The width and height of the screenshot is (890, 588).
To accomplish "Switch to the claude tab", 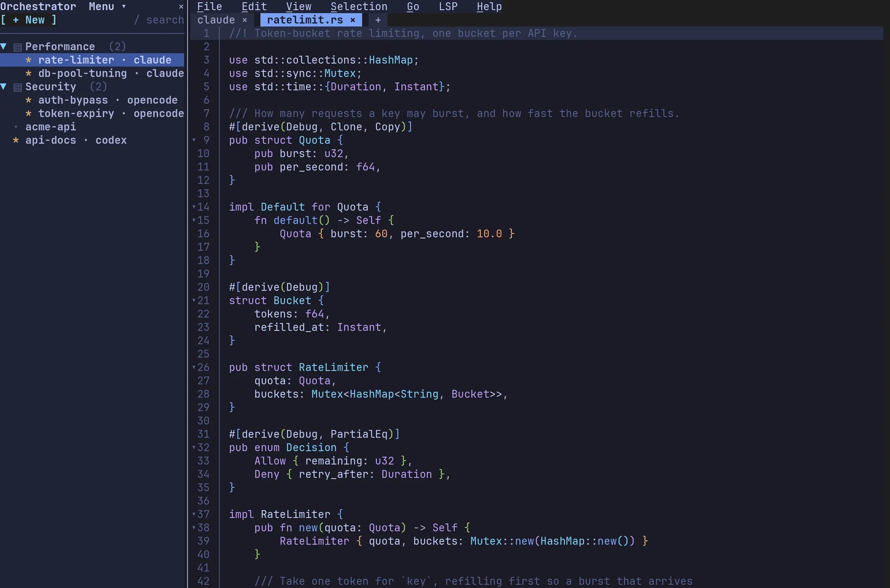I will point(216,20).
